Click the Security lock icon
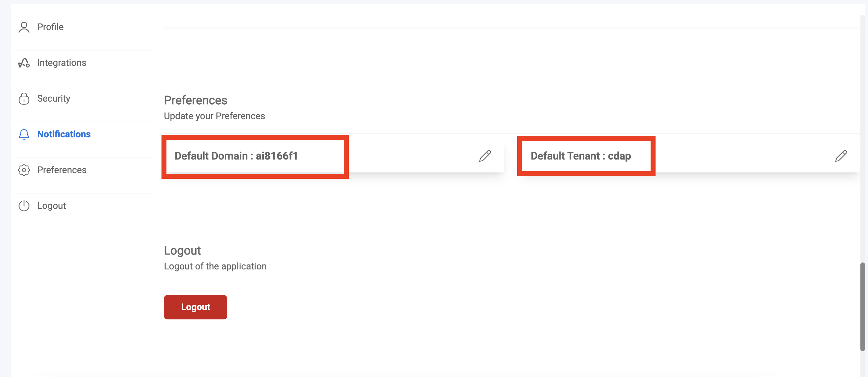The height and width of the screenshot is (377, 868). (24, 98)
